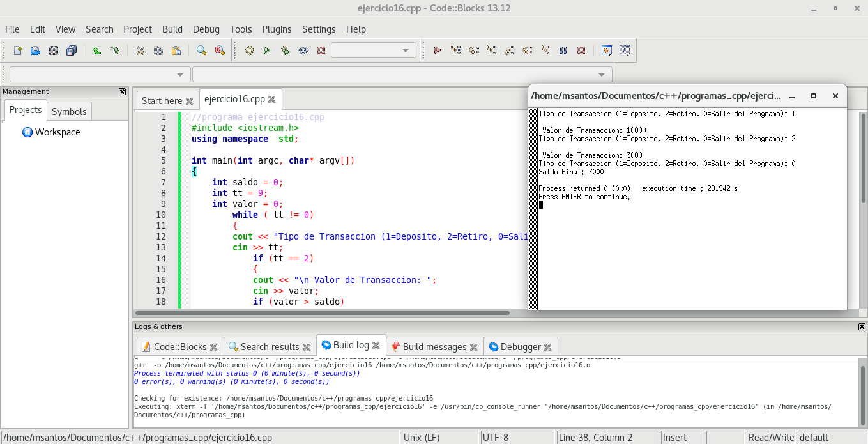Click the Cut scissors icon
The height and width of the screenshot is (444, 868).
pyautogui.click(x=140, y=50)
